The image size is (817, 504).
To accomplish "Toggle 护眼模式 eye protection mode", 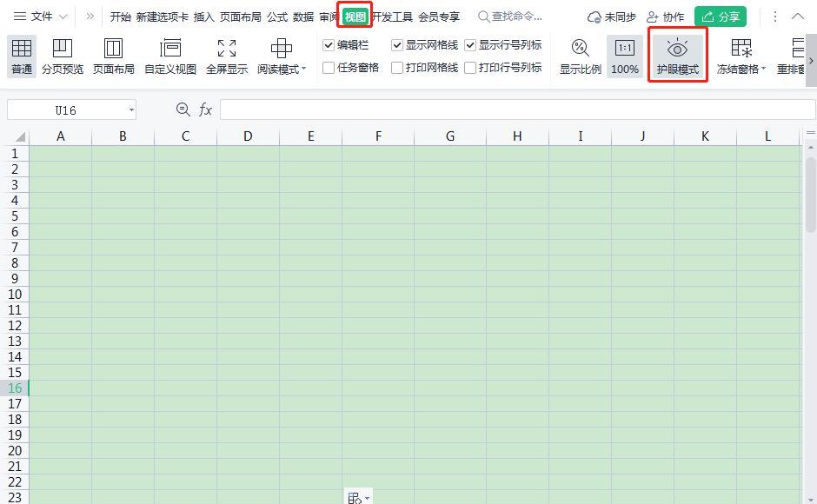I will [677, 56].
